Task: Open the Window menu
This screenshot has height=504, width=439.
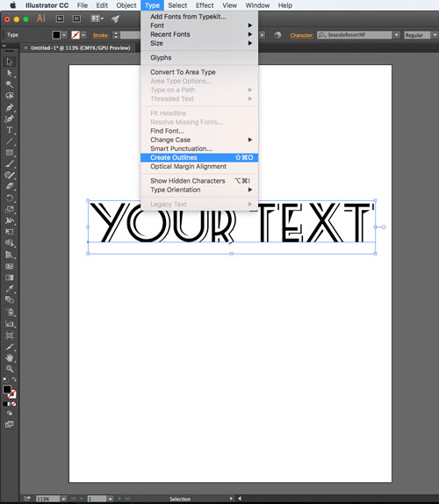Action: (257, 5)
